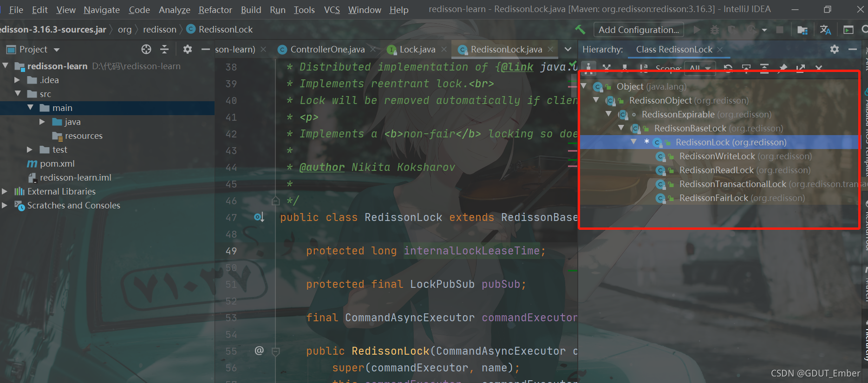
Task: Click Add Configuration button
Action: click(x=639, y=30)
